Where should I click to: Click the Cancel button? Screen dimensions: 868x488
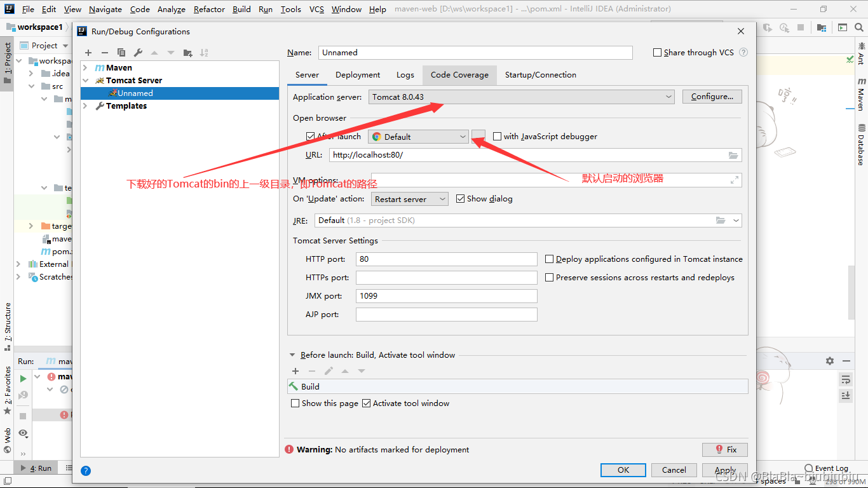674,470
